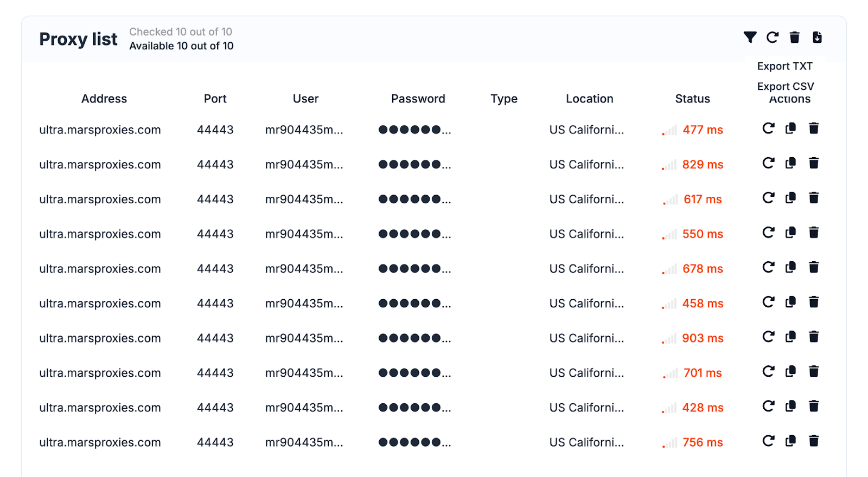
Task: Delete the proxy with 617 ms latency
Action: (x=814, y=198)
